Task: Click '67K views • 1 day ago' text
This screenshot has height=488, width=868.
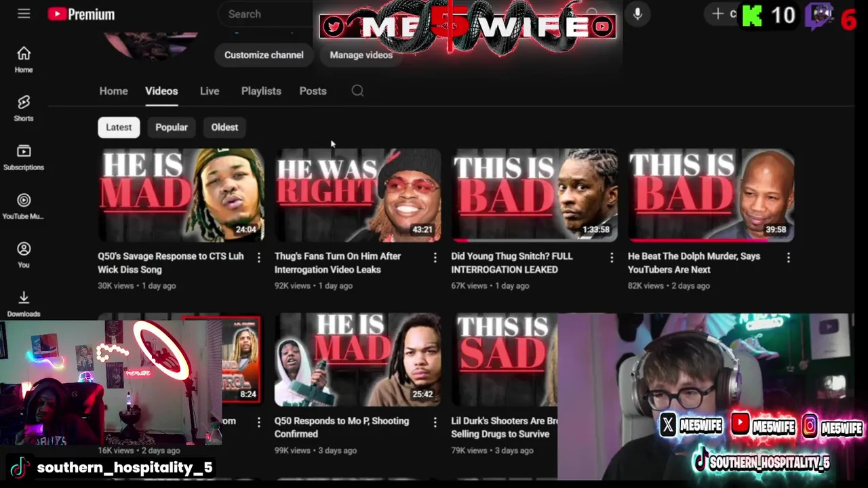Action: point(490,286)
